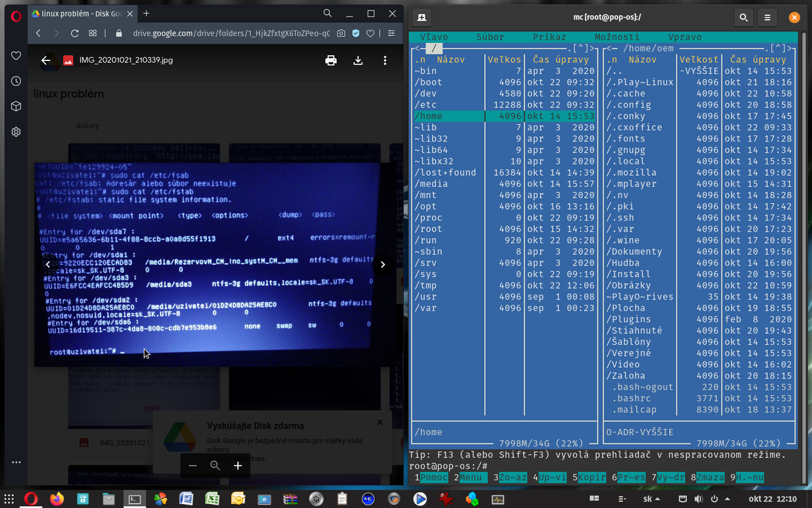This screenshot has width=812, height=508.
Task: Select /home row in left panel
Action: [x=505, y=116]
